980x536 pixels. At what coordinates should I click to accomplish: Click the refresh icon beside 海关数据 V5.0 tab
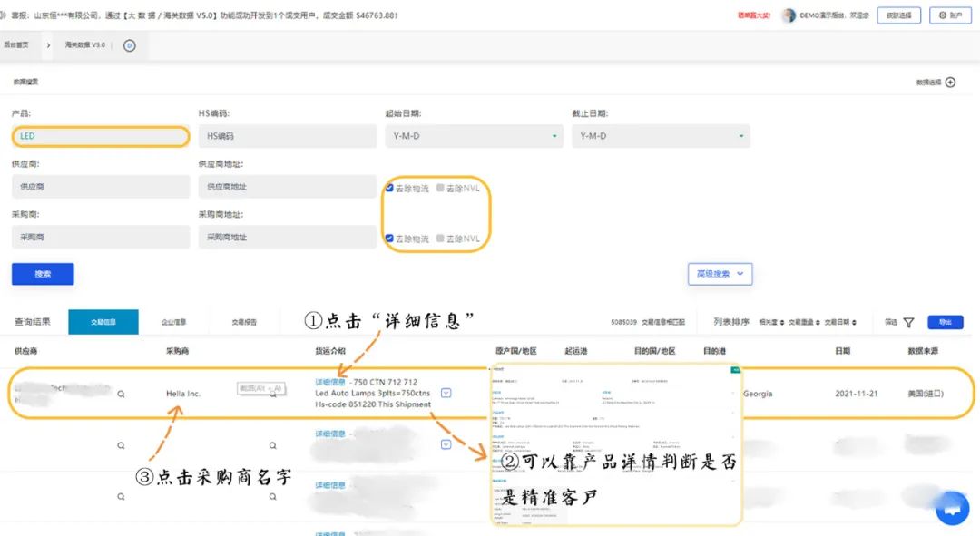pos(129,45)
